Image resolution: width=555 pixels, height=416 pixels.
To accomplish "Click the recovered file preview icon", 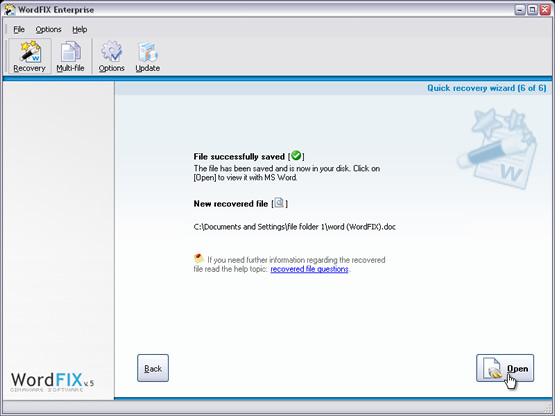I will pyautogui.click(x=279, y=203).
